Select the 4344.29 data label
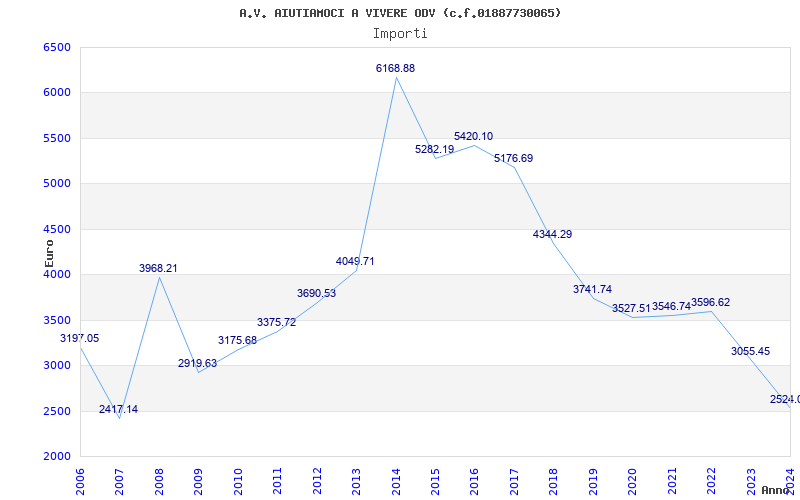The height and width of the screenshot is (500, 800). pyautogui.click(x=553, y=234)
